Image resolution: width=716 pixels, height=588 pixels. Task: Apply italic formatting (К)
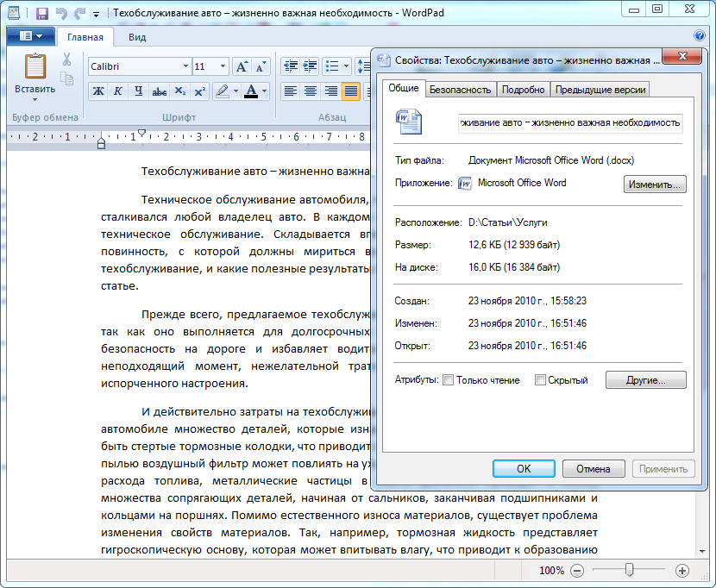(x=118, y=91)
